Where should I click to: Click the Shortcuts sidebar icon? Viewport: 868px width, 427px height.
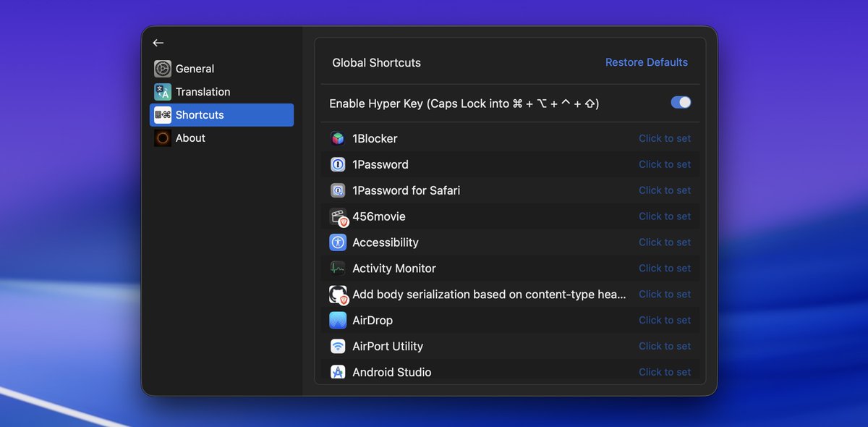point(163,115)
